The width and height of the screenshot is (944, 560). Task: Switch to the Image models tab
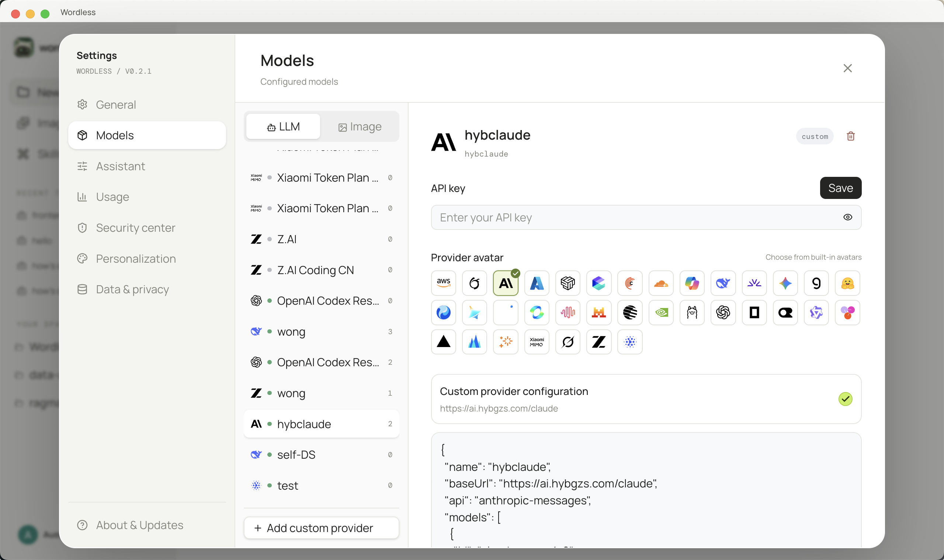360,127
